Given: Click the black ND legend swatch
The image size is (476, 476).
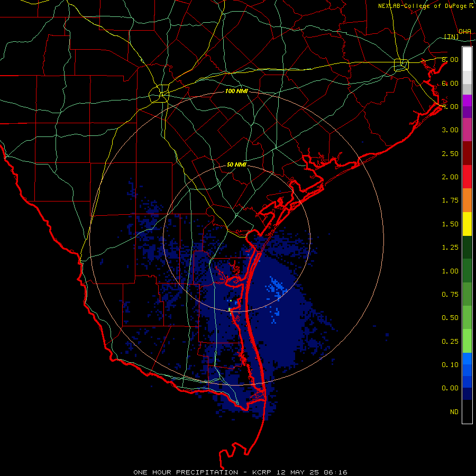Looking at the screenshot, I should (467, 411).
